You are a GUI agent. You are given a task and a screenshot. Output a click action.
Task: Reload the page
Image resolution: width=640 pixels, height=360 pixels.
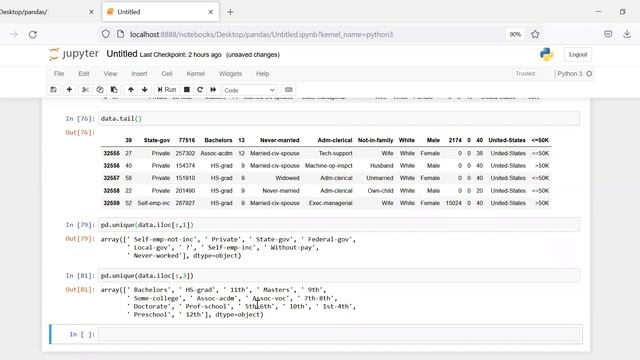point(33,35)
